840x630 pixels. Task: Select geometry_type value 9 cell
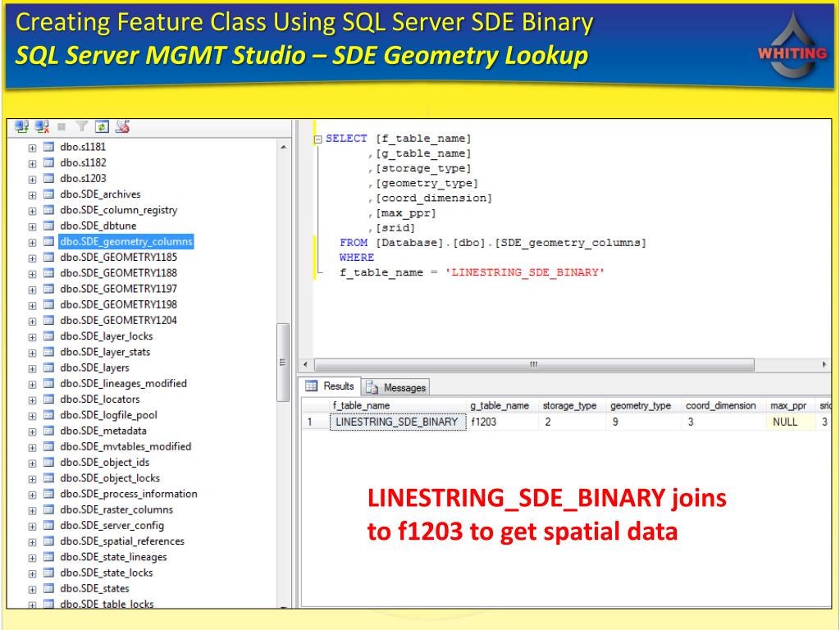(643, 422)
